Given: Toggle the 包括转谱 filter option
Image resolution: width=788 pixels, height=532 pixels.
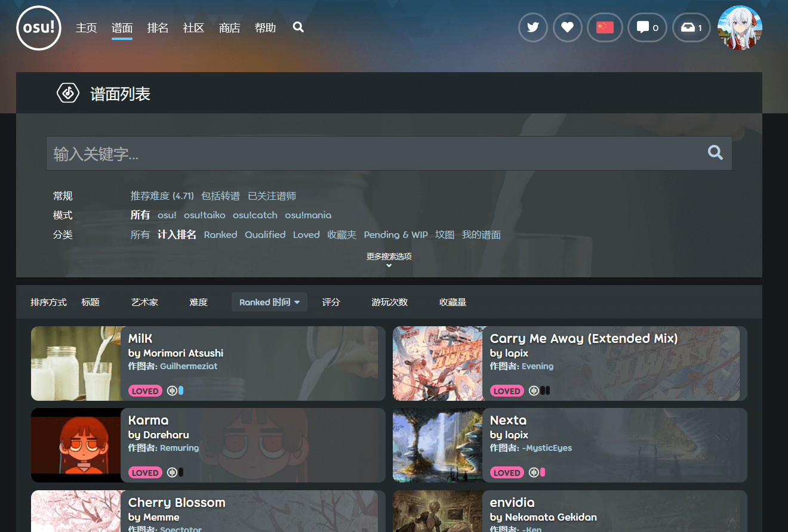Looking at the screenshot, I should click(220, 196).
